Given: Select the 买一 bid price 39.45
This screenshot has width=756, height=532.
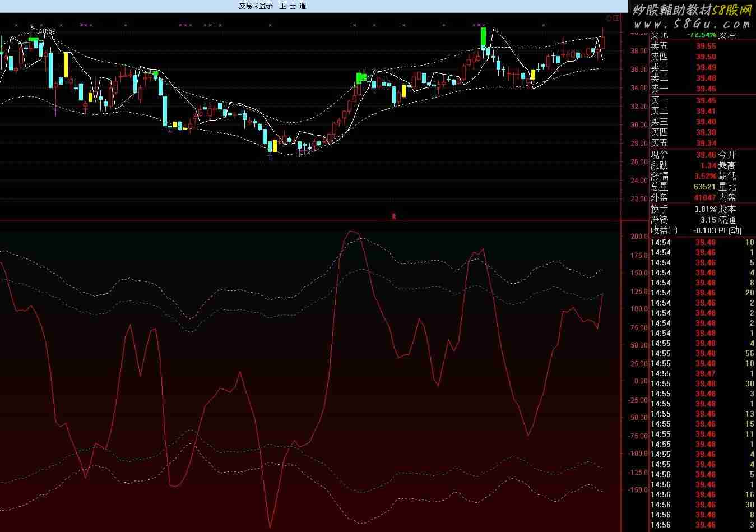Looking at the screenshot, I should pos(706,101).
